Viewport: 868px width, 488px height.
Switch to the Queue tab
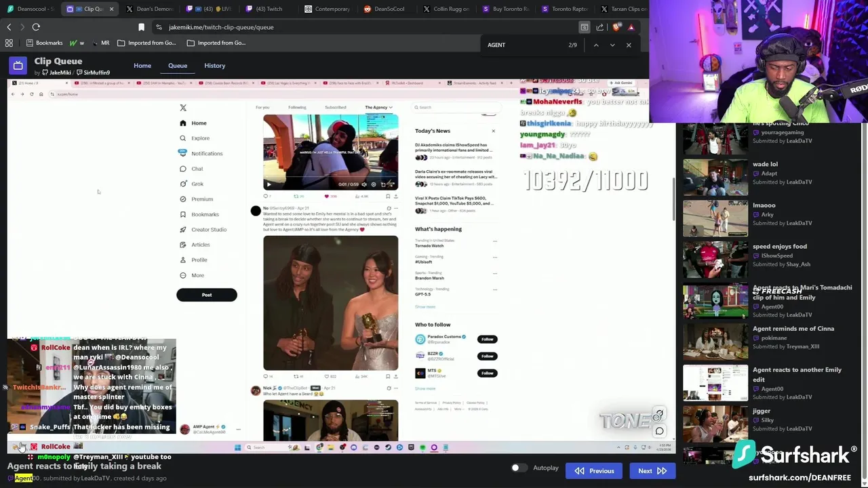pos(178,66)
